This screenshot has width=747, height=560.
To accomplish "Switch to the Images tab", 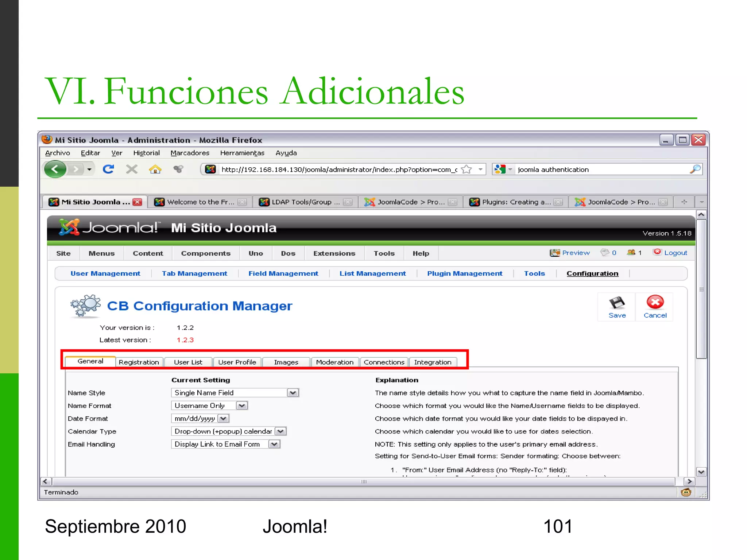I will (x=286, y=362).
